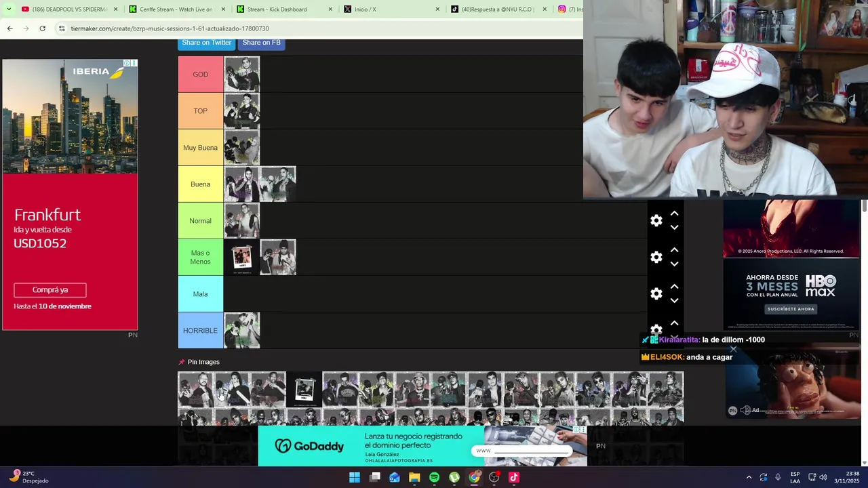Click the GOD tier label
The width and height of the screenshot is (868, 488).
click(x=200, y=75)
